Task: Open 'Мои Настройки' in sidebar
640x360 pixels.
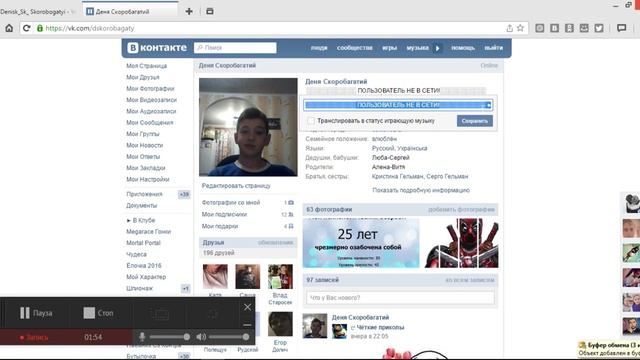Action: coord(148,179)
